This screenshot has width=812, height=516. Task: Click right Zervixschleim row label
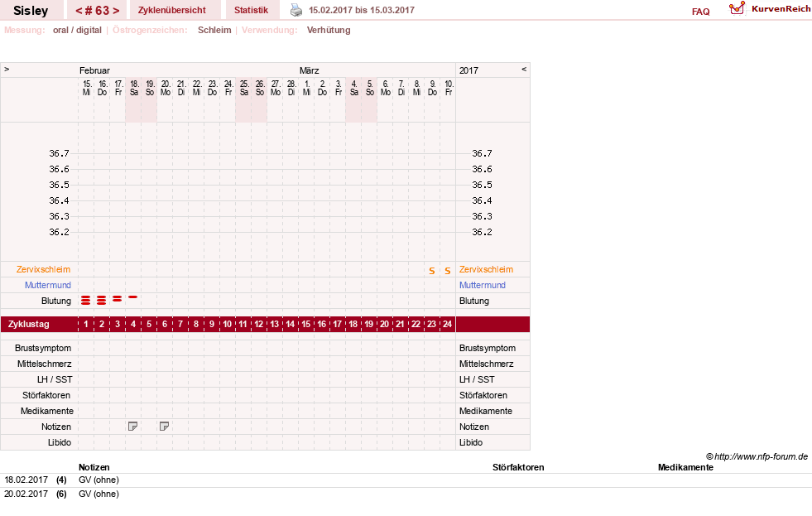click(486, 269)
